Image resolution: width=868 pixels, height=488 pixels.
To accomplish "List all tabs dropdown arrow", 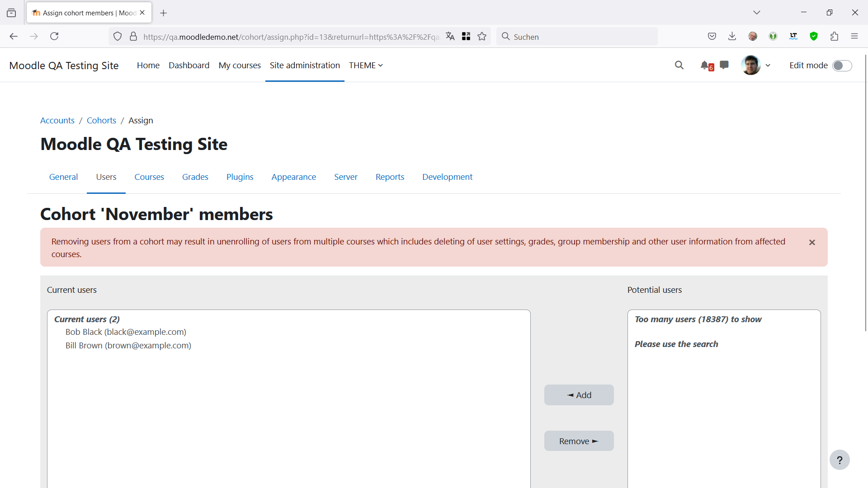I will 757,13.
